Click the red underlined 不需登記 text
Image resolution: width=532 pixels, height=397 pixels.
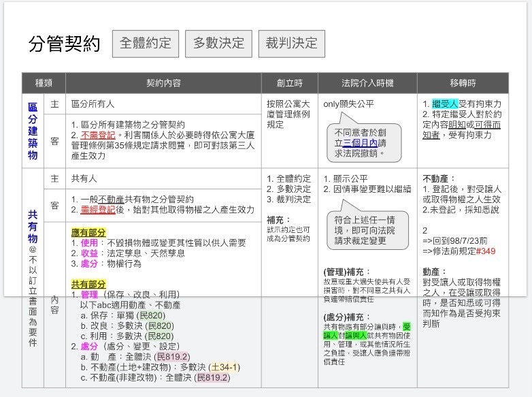pyautogui.click(x=98, y=135)
